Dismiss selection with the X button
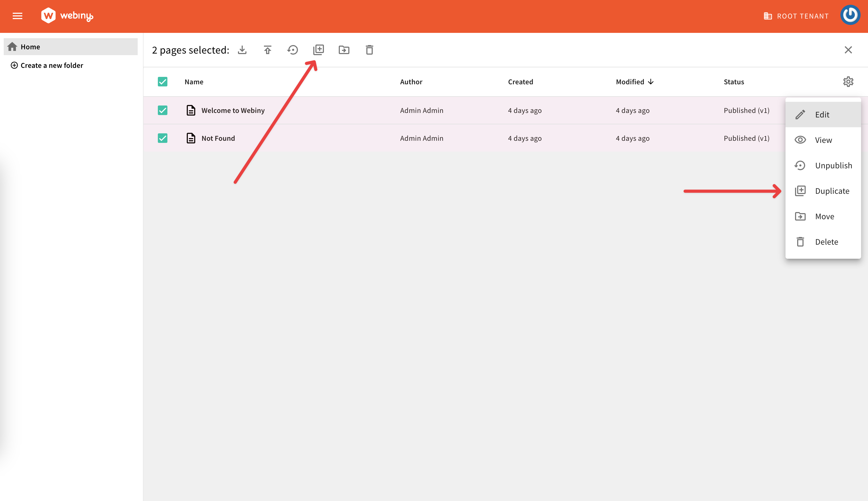This screenshot has height=501, width=868. tap(848, 50)
